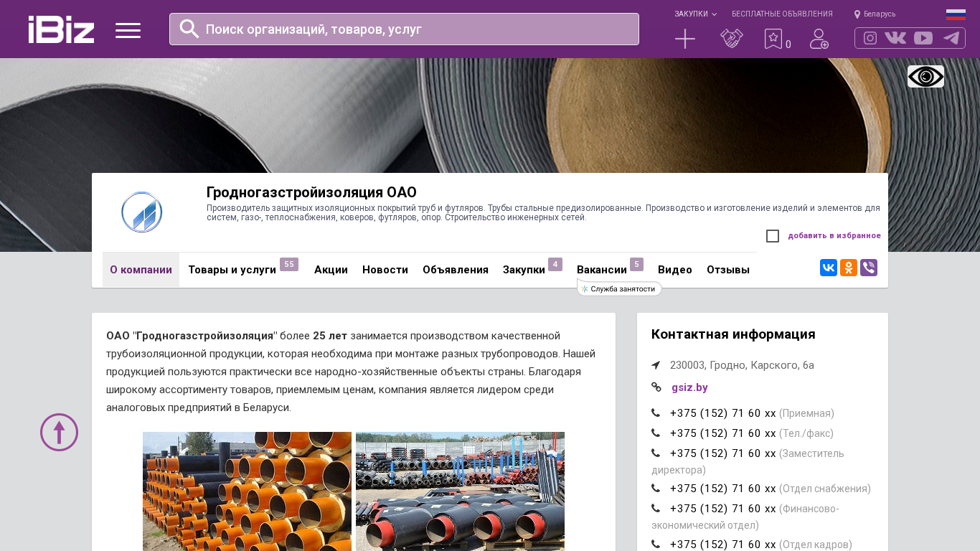Click the address 230003, Гродно, Карского, 6а
This screenshot has height=551, width=980.
tap(742, 365)
